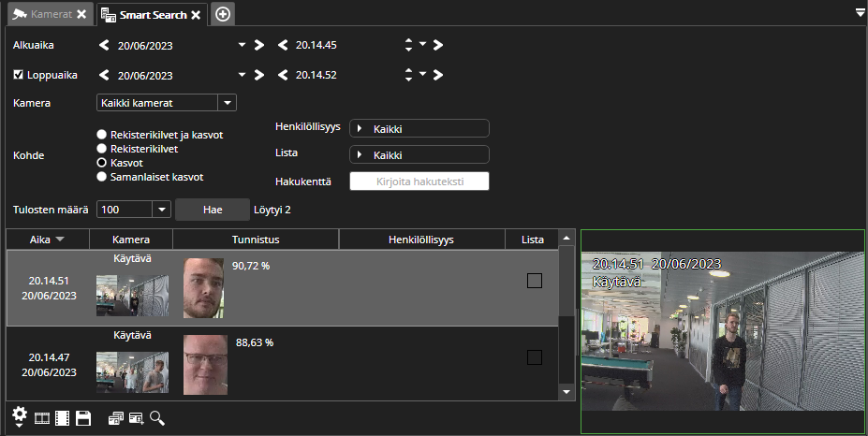Choose the Samanlaiset kasvot radio option
The width and height of the screenshot is (868, 436).
pyautogui.click(x=102, y=176)
